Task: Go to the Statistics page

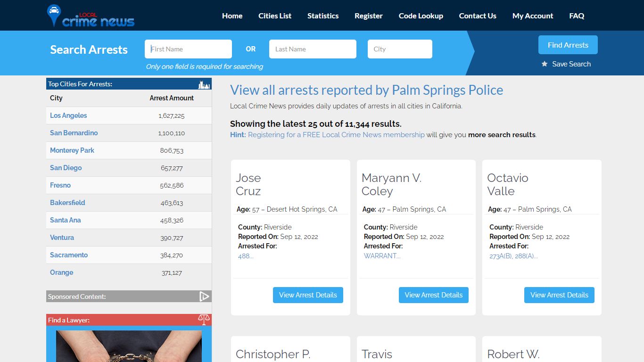Action: pyautogui.click(x=323, y=16)
